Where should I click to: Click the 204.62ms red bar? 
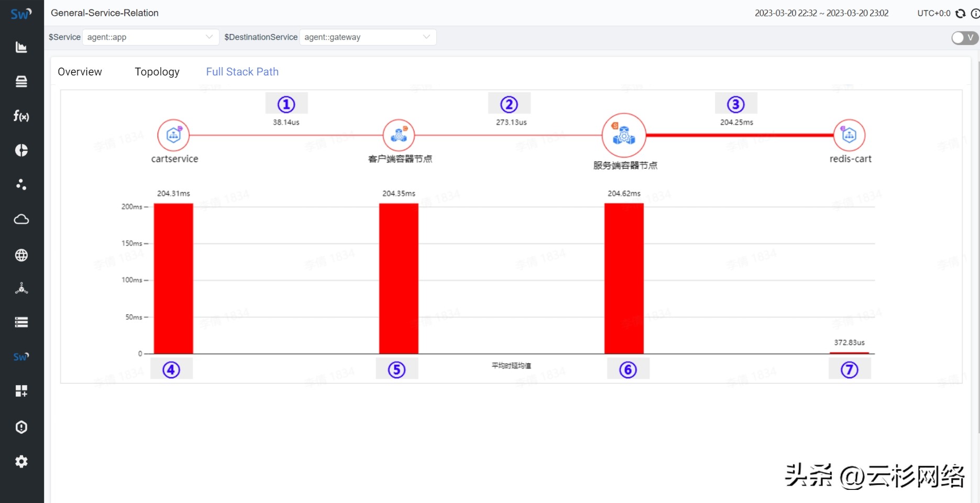(x=624, y=279)
